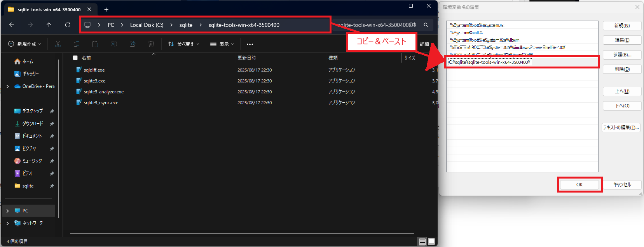Select the first path entry in dialog list
Screen dimensions: 644x247
[522, 25]
